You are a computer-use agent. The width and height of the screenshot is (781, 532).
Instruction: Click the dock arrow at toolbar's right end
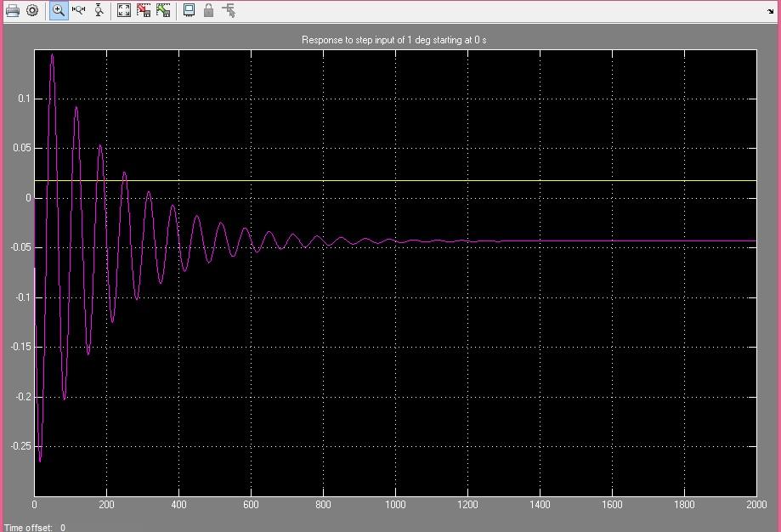[x=770, y=12]
